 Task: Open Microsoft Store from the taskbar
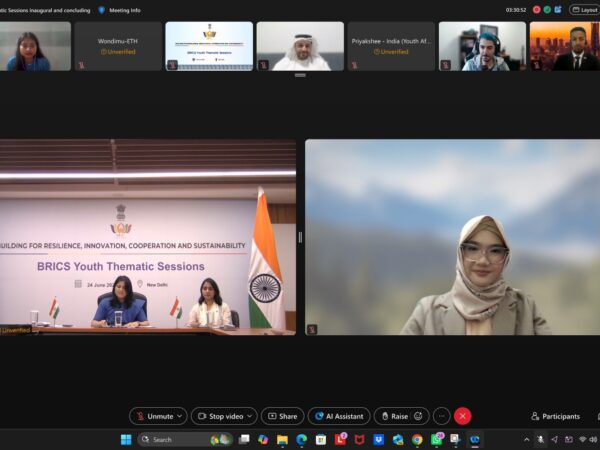click(321, 439)
